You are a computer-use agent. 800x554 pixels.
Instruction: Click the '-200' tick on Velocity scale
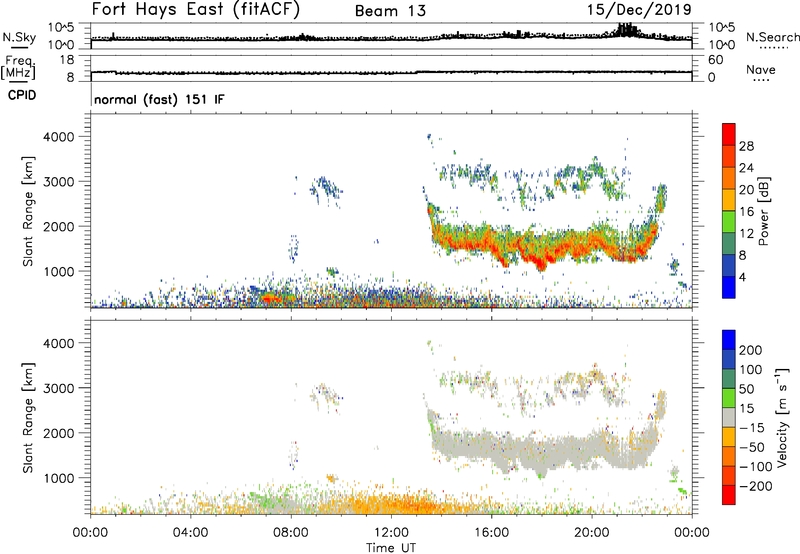[x=756, y=486]
